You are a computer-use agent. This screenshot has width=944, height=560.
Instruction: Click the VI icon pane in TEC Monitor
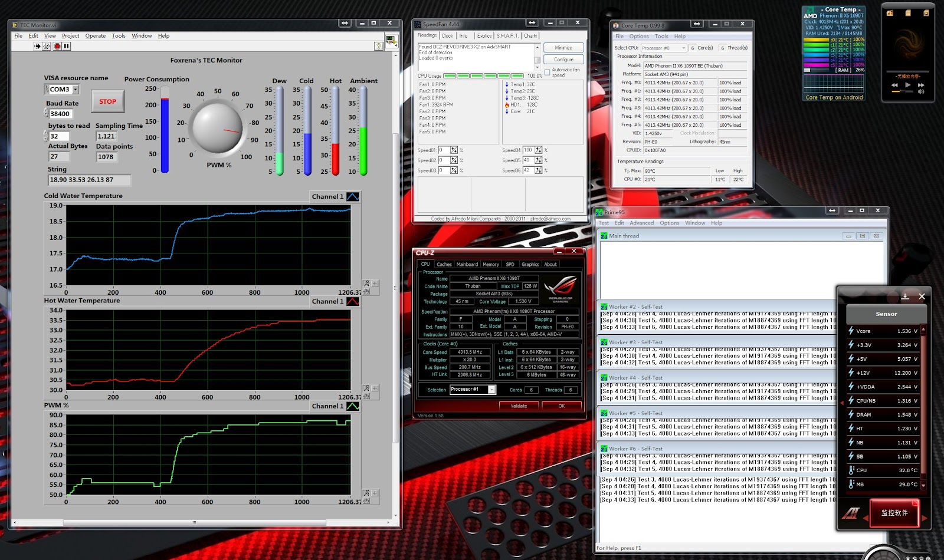[392, 41]
